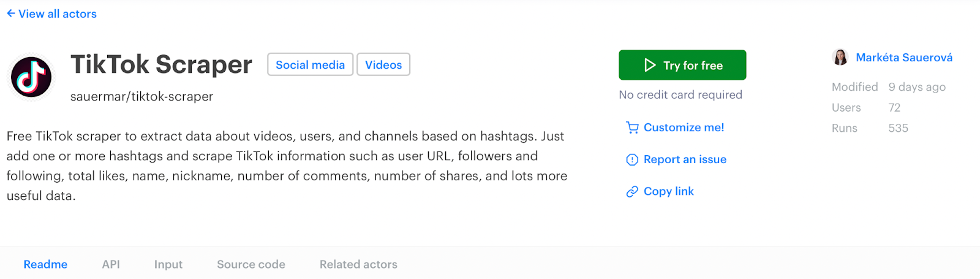
Task: Click the Social media category tag
Action: (x=310, y=64)
